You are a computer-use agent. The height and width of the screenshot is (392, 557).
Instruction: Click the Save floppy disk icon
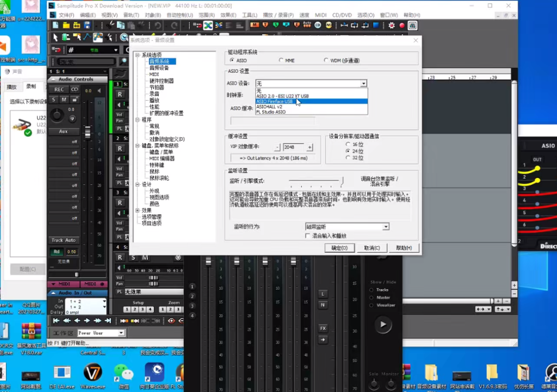(88, 25)
